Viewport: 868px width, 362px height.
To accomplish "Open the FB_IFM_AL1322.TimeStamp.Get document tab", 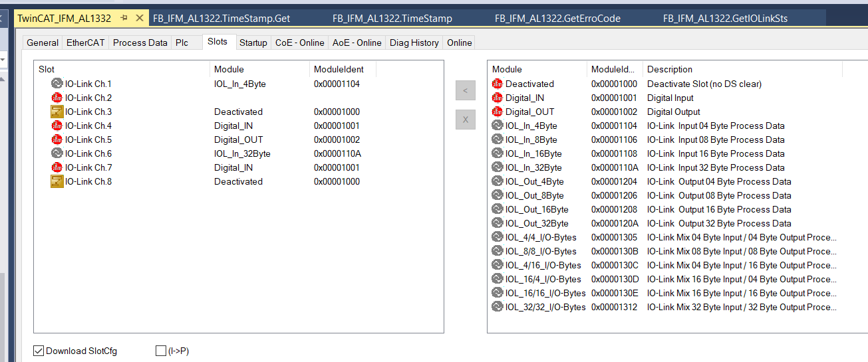I will (221, 19).
